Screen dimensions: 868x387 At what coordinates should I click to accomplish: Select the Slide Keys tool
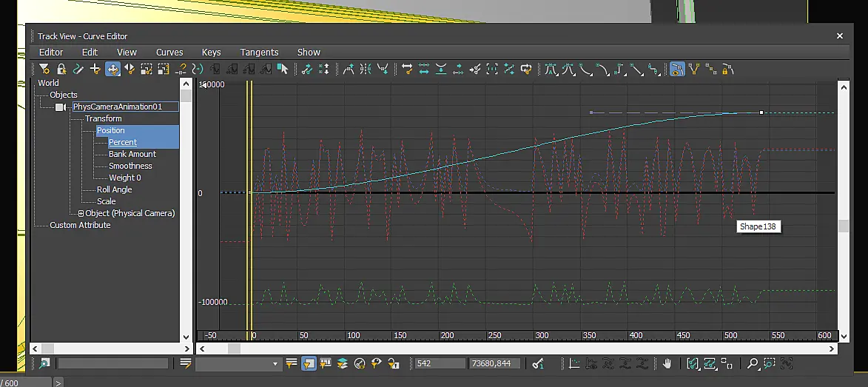click(129, 70)
